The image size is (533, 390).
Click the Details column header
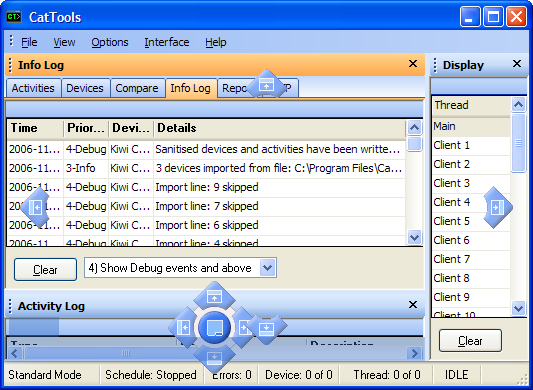279,128
